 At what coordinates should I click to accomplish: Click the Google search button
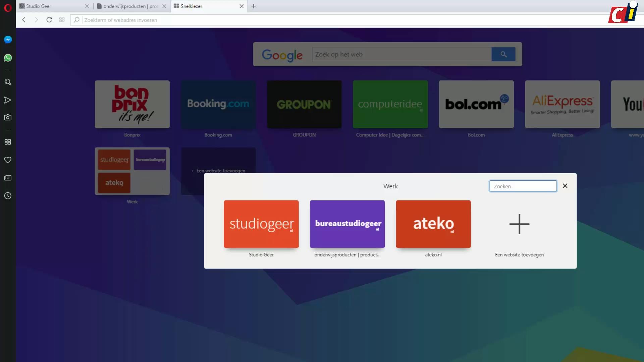pyautogui.click(x=503, y=54)
